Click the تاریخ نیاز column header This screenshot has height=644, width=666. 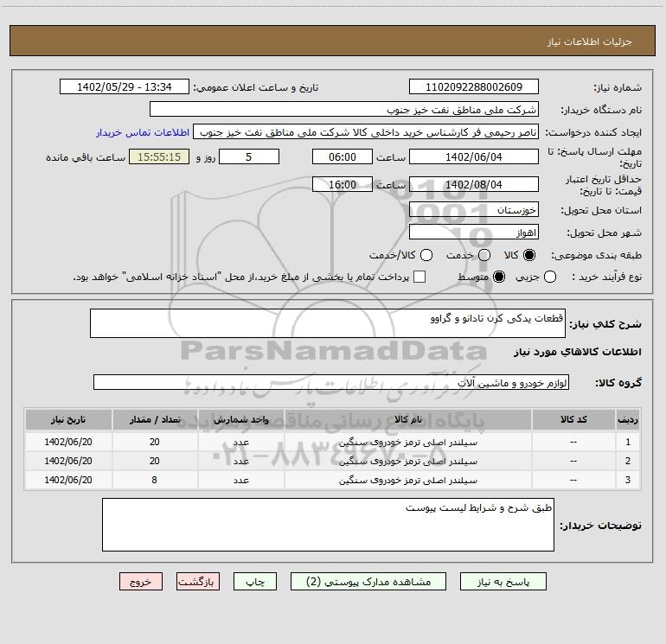click(x=68, y=419)
